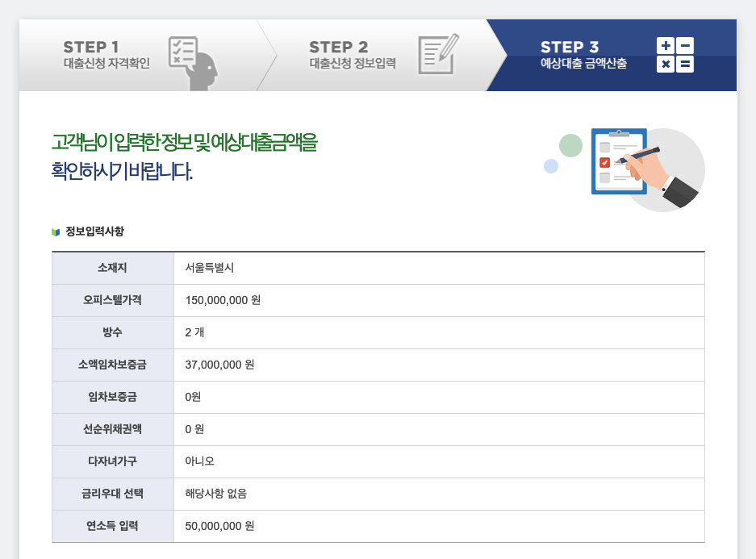Click the 0원 value in 임차보증금 row
This screenshot has width=756, height=559.
click(193, 397)
